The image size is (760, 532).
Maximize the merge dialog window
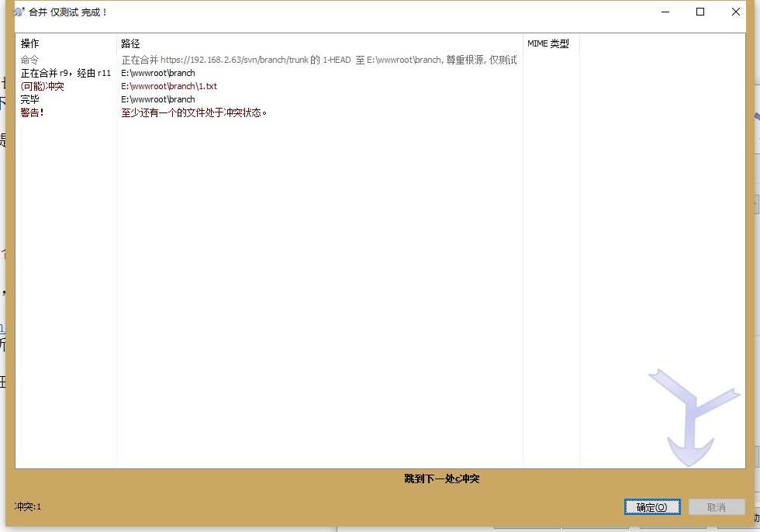(x=700, y=12)
